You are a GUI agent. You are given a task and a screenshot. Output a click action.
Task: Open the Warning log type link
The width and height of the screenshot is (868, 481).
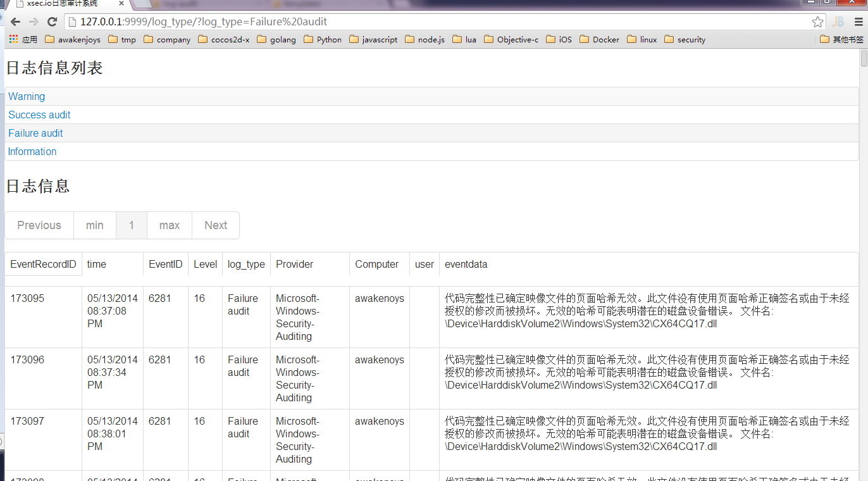coord(27,96)
